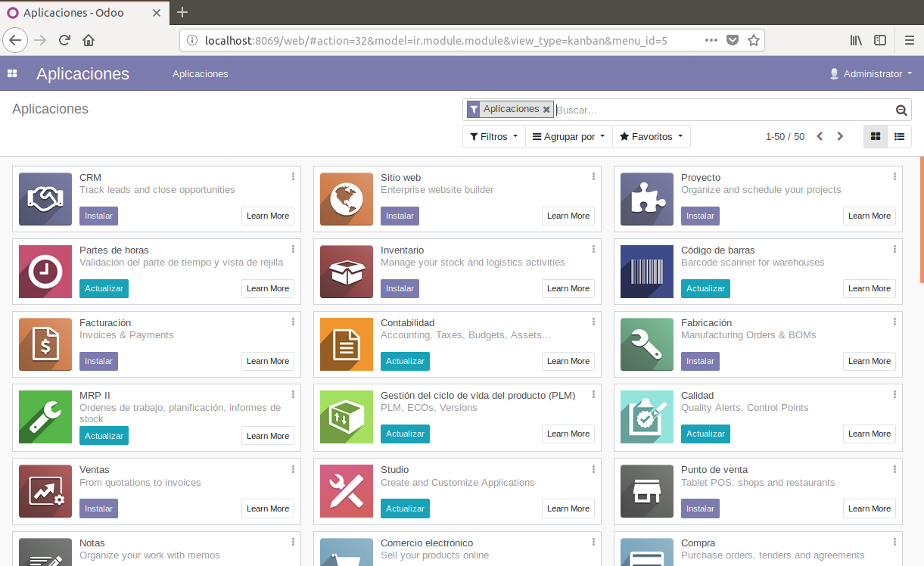Open the Punto de venta storefront icon
Screen dimensions: 924x566
coord(646,491)
